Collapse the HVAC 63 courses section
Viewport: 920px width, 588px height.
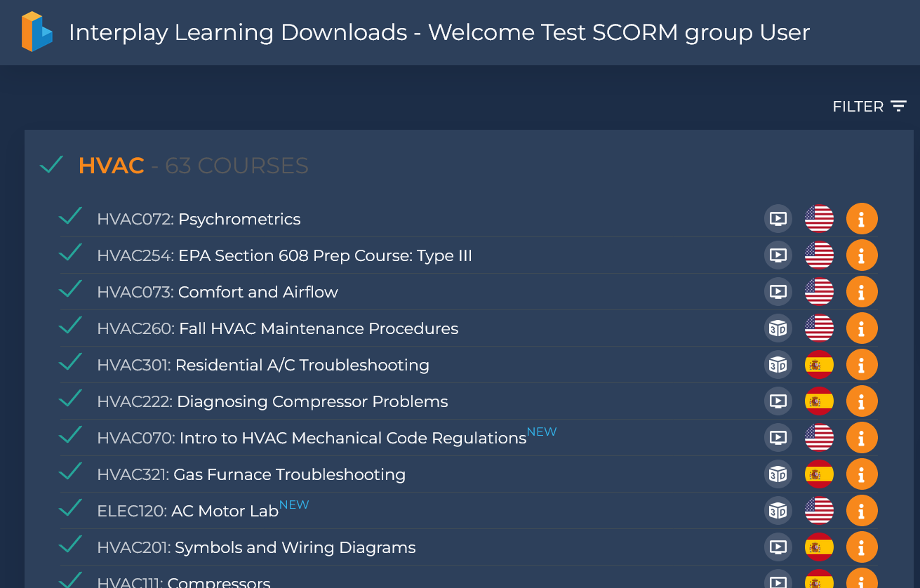193,166
